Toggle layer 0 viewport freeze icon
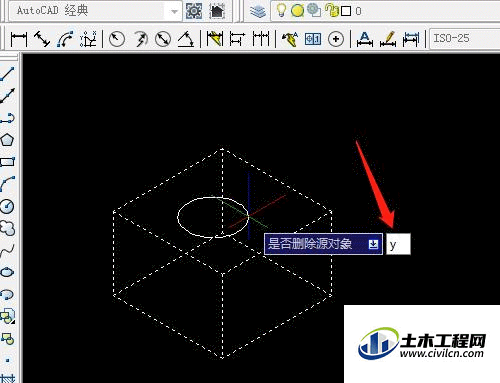The image size is (500, 383). 314,10
